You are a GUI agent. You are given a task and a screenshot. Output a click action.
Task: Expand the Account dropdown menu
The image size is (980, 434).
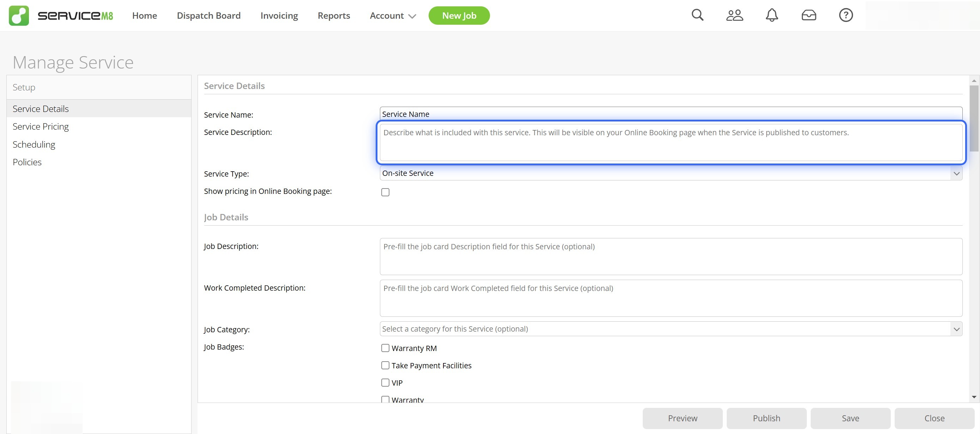click(393, 16)
